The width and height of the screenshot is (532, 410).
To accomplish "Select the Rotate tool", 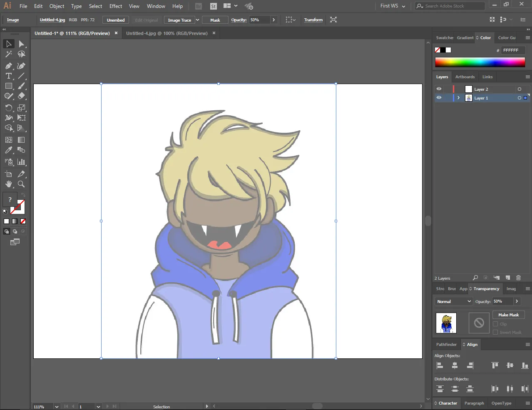I will point(9,108).
